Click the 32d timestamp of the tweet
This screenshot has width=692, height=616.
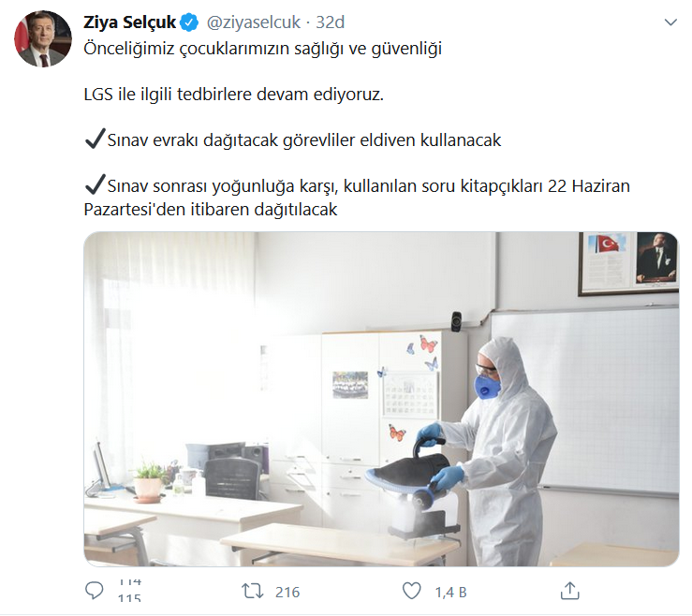(331, 22)
